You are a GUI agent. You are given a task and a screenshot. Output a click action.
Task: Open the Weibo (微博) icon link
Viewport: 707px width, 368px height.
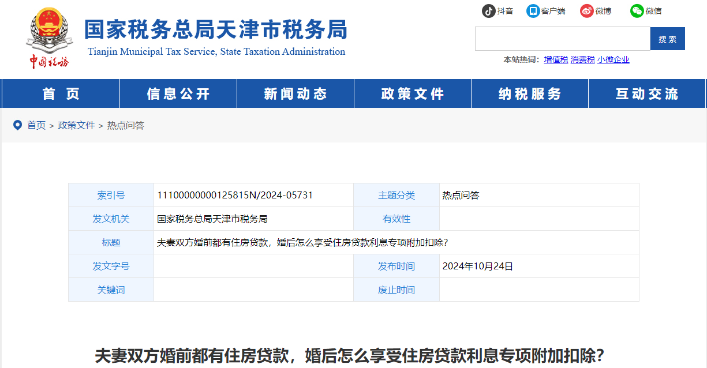tap(587, 11)
